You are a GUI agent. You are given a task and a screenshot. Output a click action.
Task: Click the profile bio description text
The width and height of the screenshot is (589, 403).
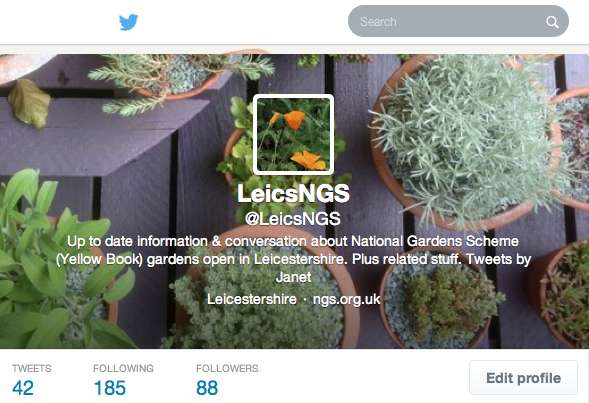(x=293, y=259)
